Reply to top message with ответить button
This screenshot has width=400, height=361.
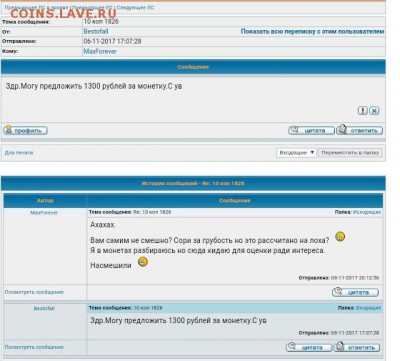(x=360, y=130)
